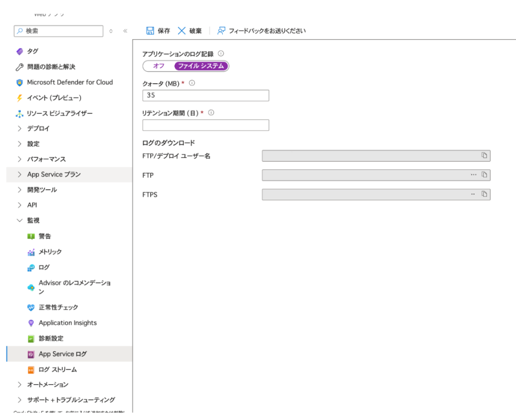Screen dimensions: 516x420
Task: Expand the オートメーション section
Action: [x=20, y=385]
